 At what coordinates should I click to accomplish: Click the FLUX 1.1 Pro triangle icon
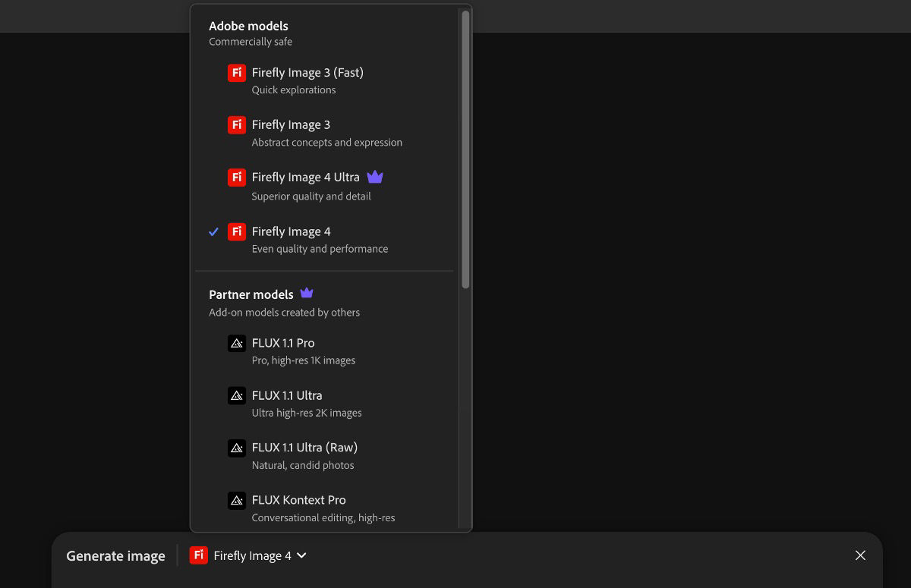[x=237, y=343]
